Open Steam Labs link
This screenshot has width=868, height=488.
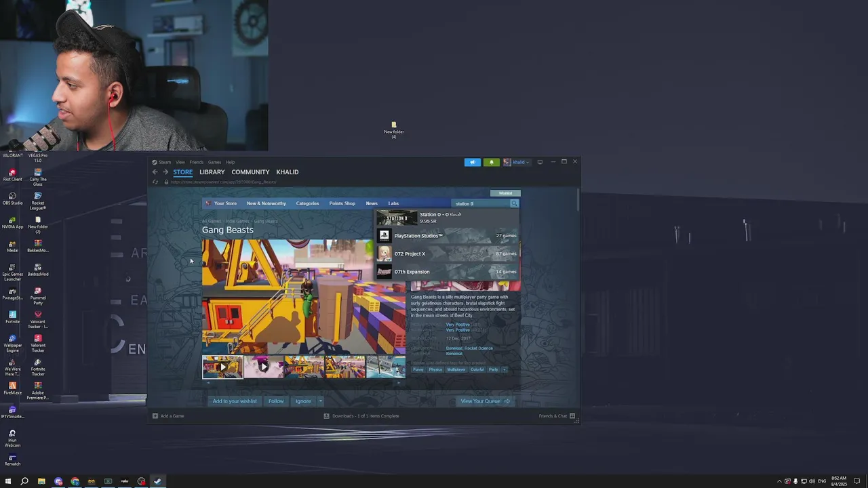coord(393,203)
